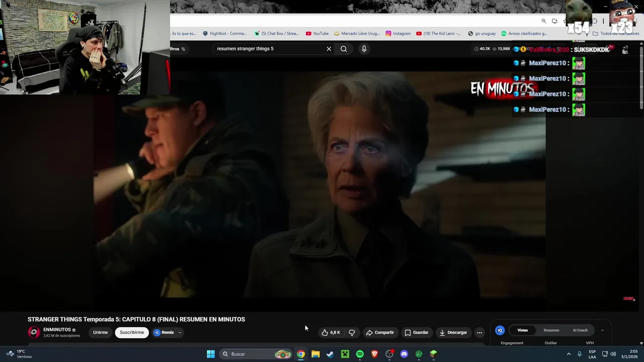Open the ENMINUTOS channel name link

(57, 330)
